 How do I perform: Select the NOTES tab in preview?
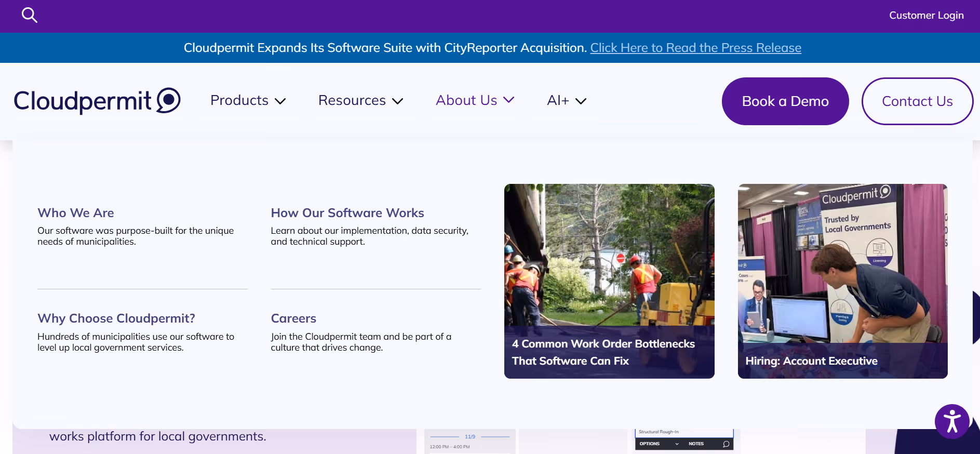(696, 444)
